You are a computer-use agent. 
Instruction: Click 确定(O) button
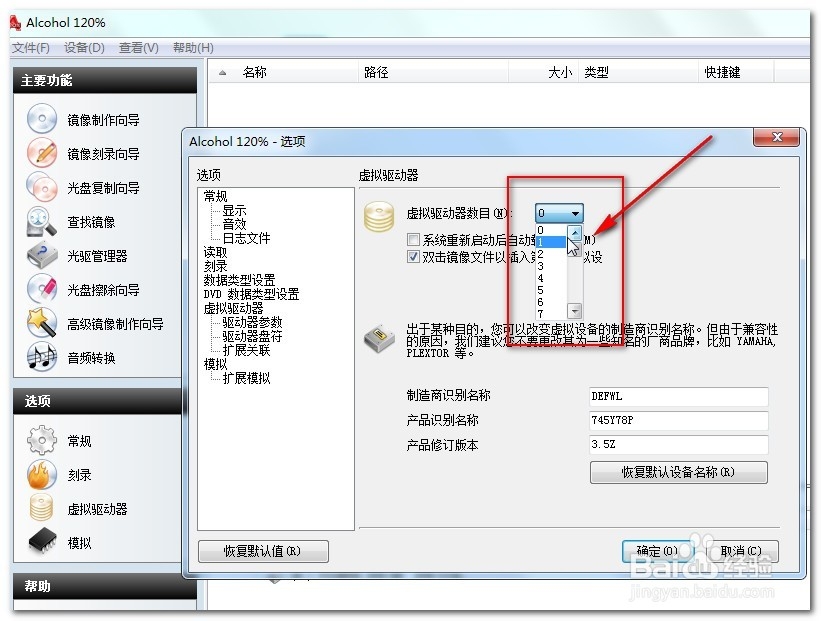pyautogui.click(x=658, y=551)
